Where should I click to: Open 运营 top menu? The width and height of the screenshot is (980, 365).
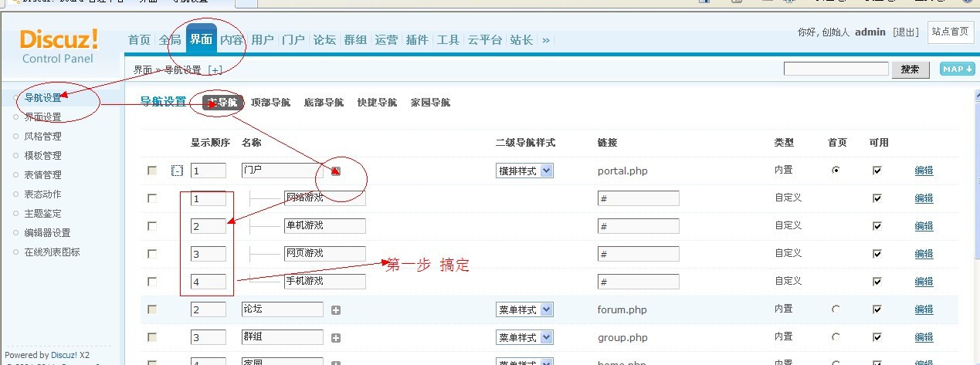[386, 40]
